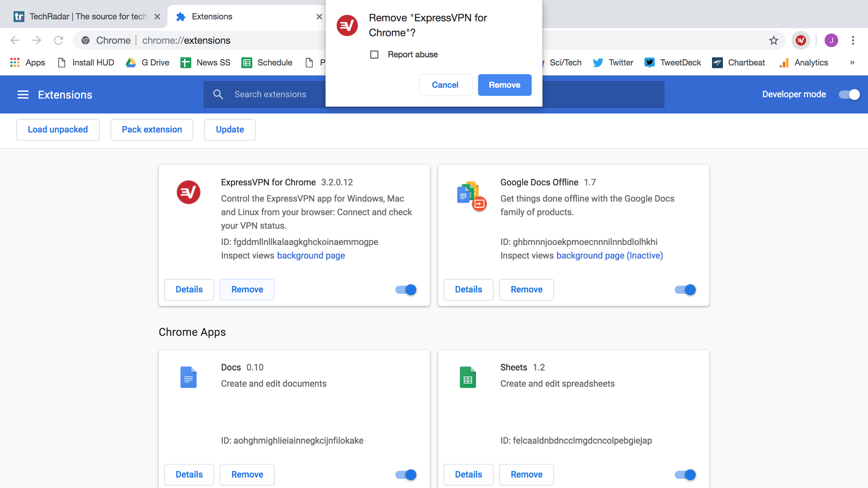The height and width of the screenshot is (488, 868).
Task: Select the Extensions tab
Action: click(246, 17)
